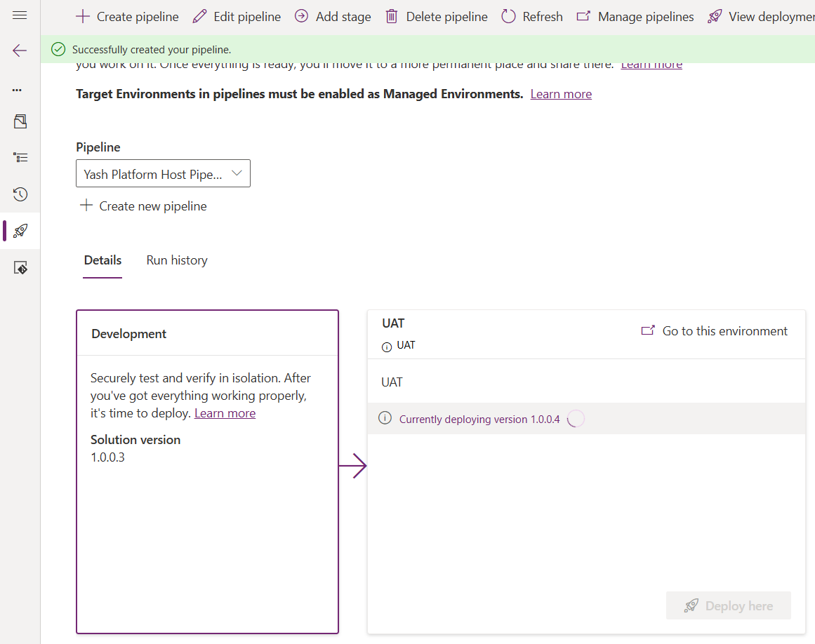Click Delete pipeline trash icon
815x644 pixels.
[x=392, y=17]
